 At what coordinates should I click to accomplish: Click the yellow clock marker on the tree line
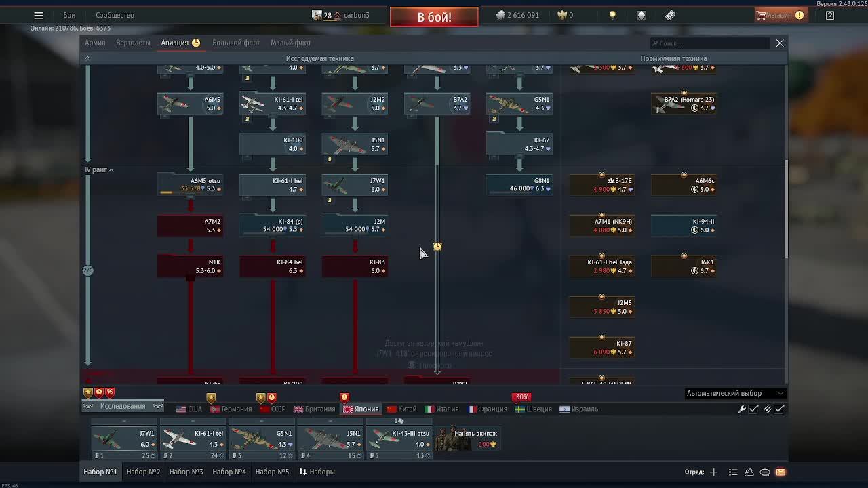coord(437,247)
